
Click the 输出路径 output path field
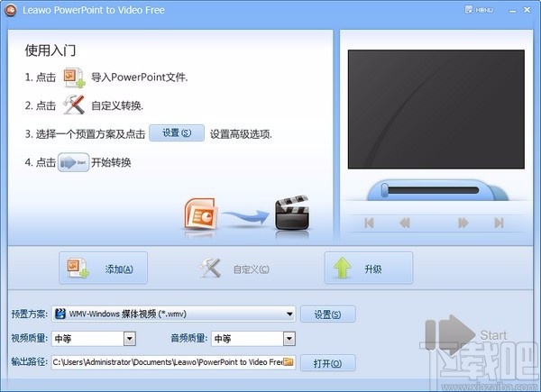[x=173, y=362]
